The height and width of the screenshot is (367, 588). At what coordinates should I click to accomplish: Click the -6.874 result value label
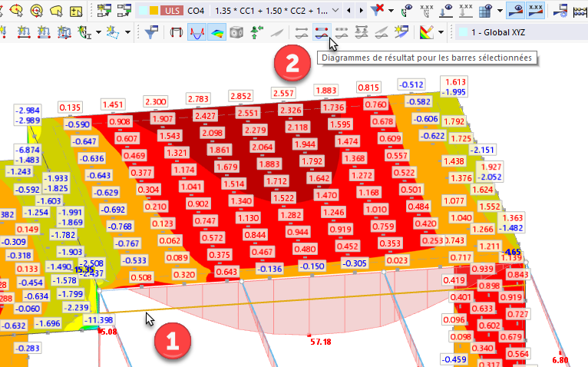point(29,150)
